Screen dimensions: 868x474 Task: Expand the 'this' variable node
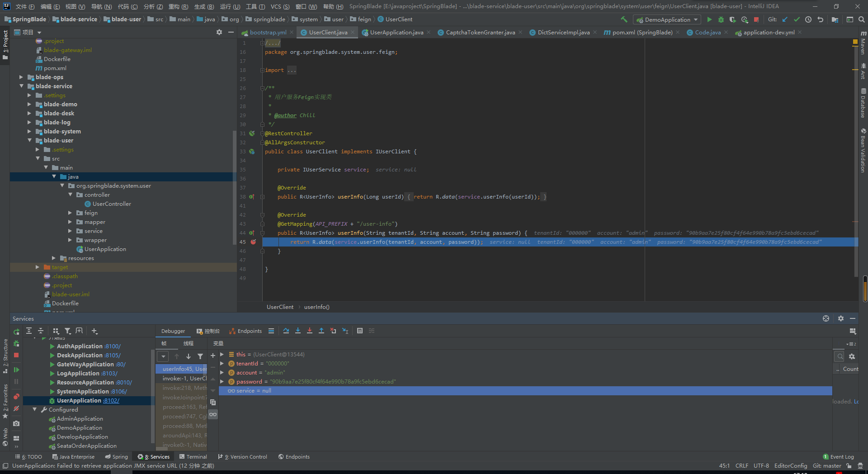[x=222, y=354]
